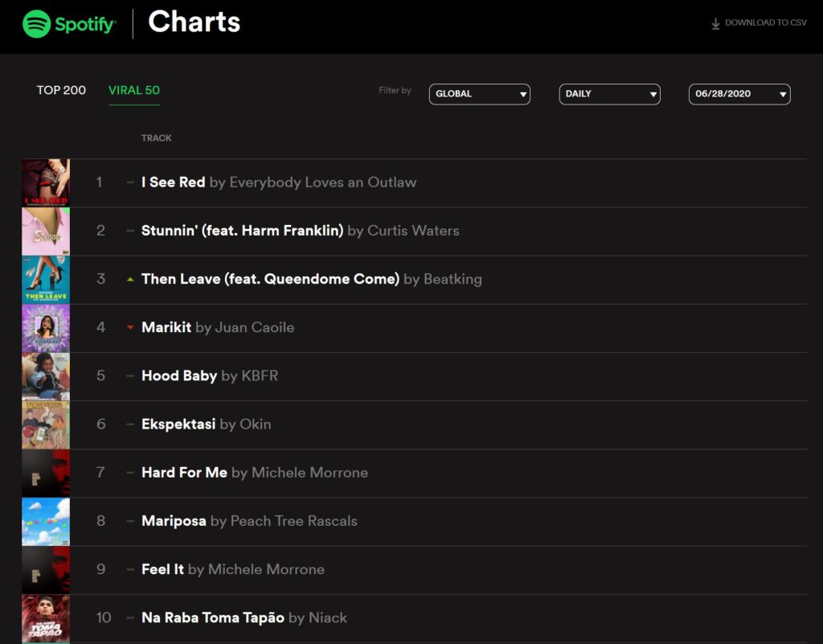Select the VIRAL 50 tab
This screenshot has height=644, width=823.
tap(134, 90)
